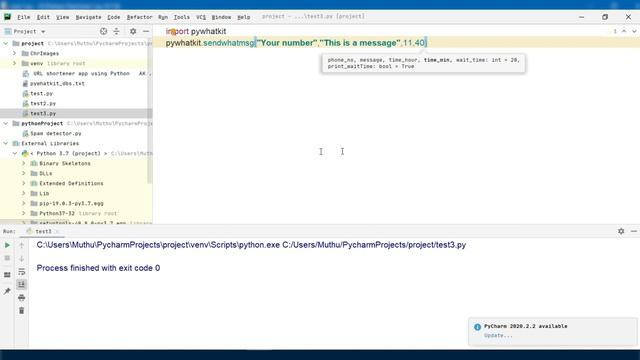Open the Window menu
Viewport: 640px width, 360px height.
(222, 17)
